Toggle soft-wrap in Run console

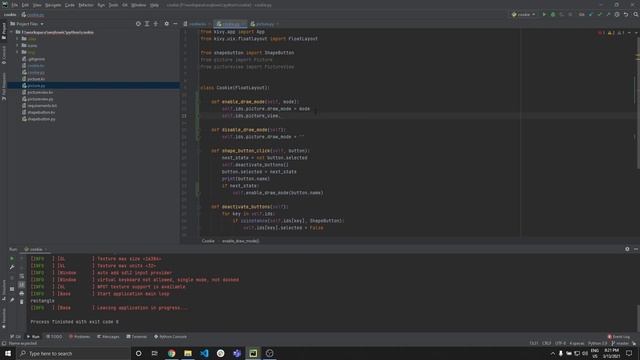pos(22,276)
